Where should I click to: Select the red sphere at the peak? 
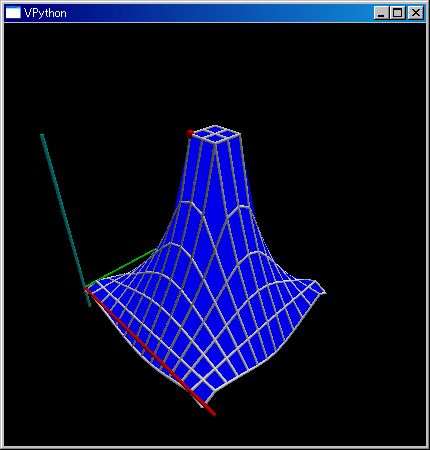point(190,134)
